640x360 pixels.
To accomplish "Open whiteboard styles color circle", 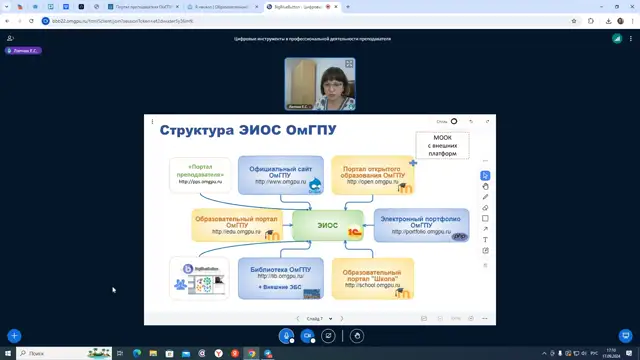I will (x=454, y=121).
